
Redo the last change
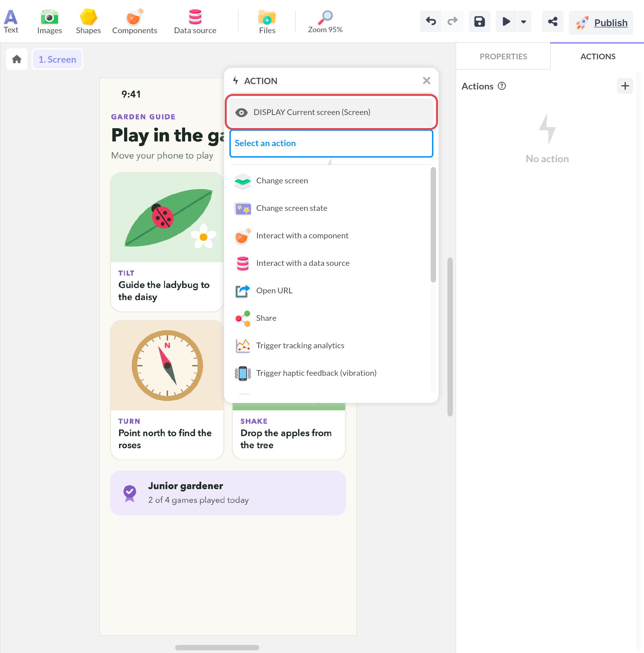pos(452,22)
